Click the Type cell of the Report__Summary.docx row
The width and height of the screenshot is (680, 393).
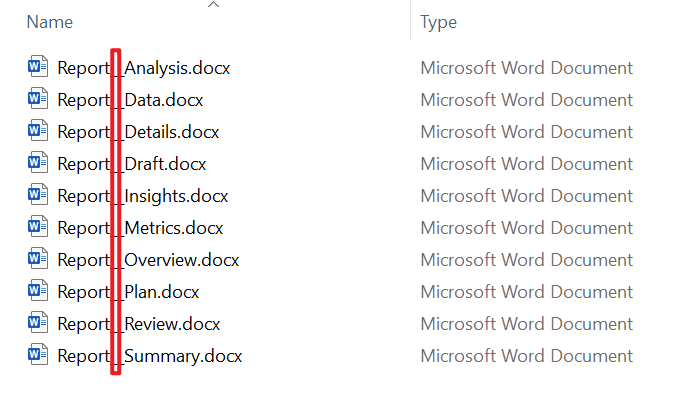[x=527, y=356]
